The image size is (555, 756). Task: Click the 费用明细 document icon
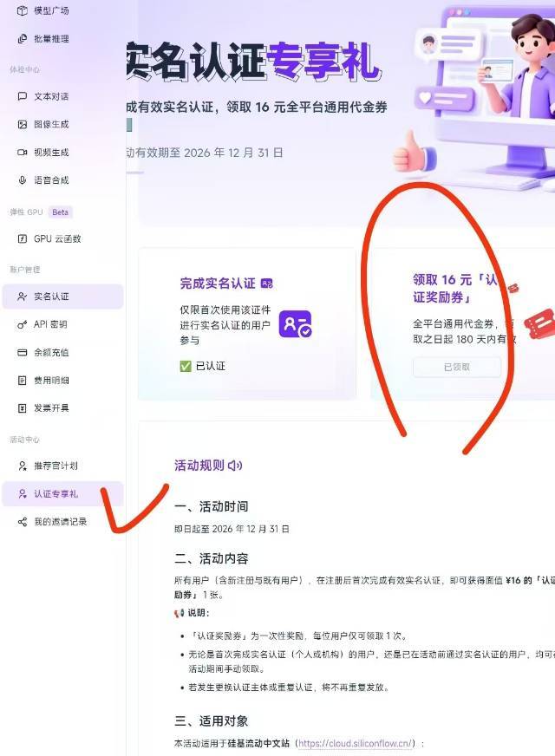click(x=23, y=381)
